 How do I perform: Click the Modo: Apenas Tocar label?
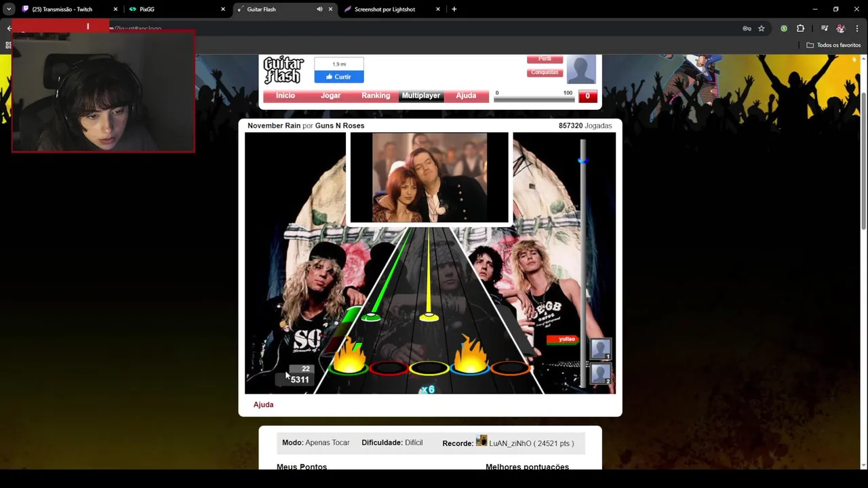[316, 443]
